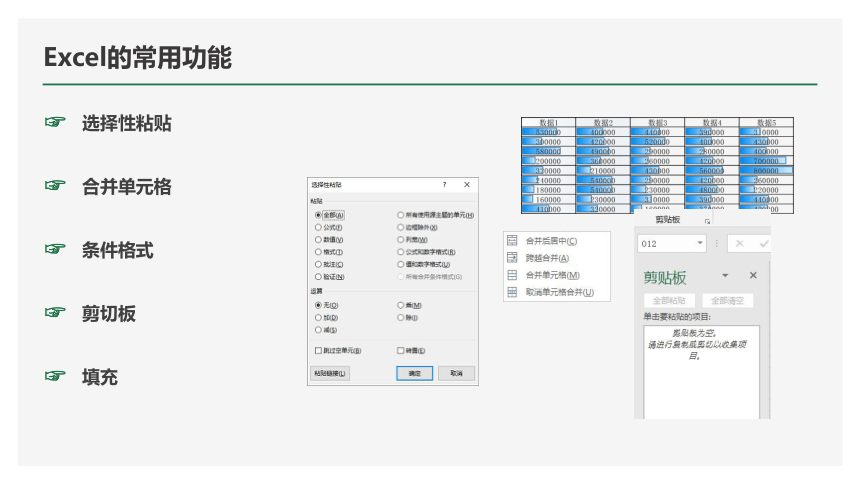Open the 剪贴板 group dialog launcher
This screenshot has width=860, height=484.
coord(707,221)
